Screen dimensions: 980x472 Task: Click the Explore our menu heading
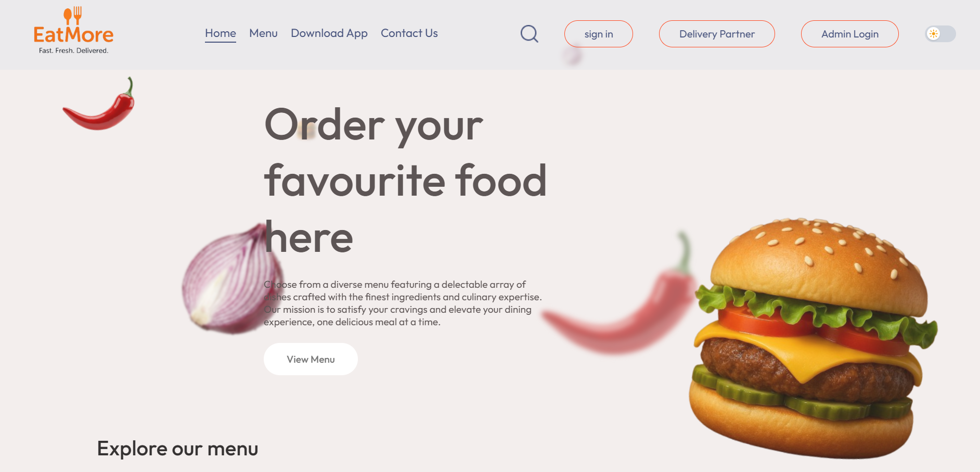(177, 449)
